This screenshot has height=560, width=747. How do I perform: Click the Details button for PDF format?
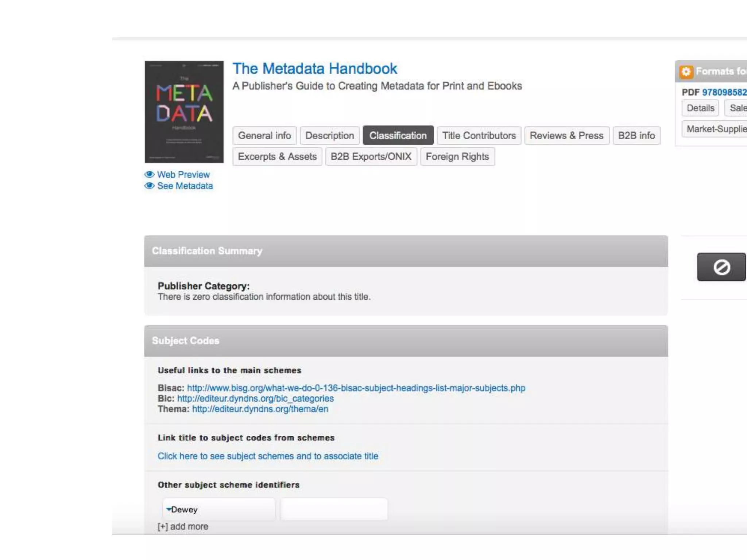[700, 108]
